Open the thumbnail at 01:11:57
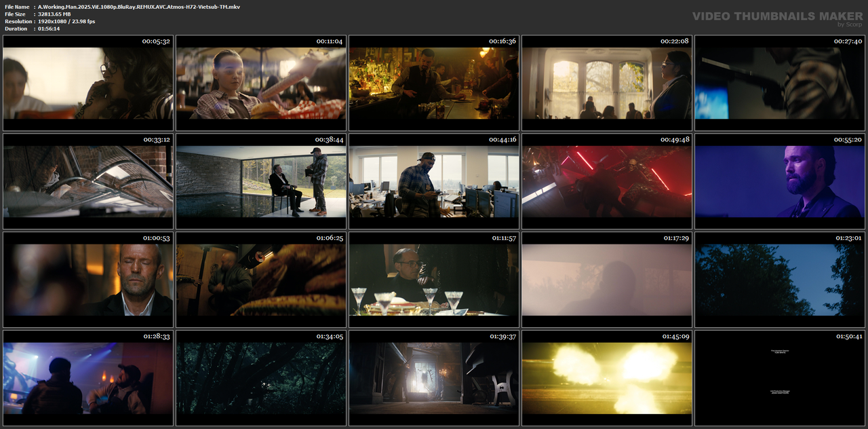This screenshot has width=868, height=429. click(x=434, y=280)
